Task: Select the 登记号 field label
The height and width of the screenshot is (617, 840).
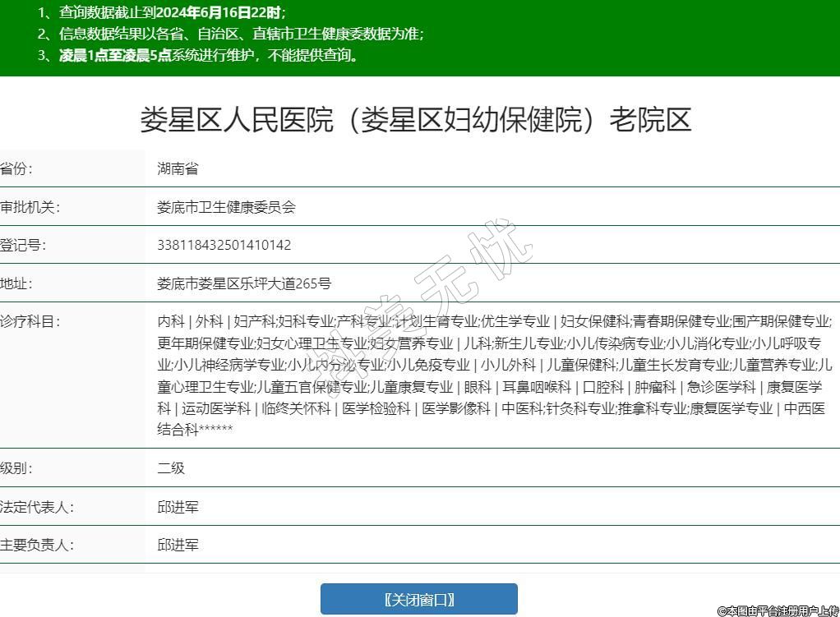Action: [x=23, y=245]
